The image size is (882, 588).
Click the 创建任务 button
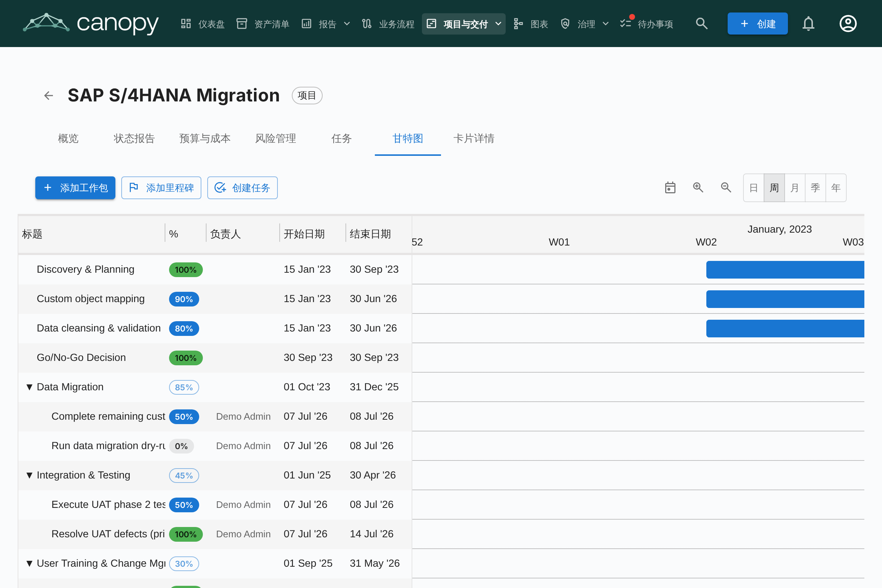point(242,188)
